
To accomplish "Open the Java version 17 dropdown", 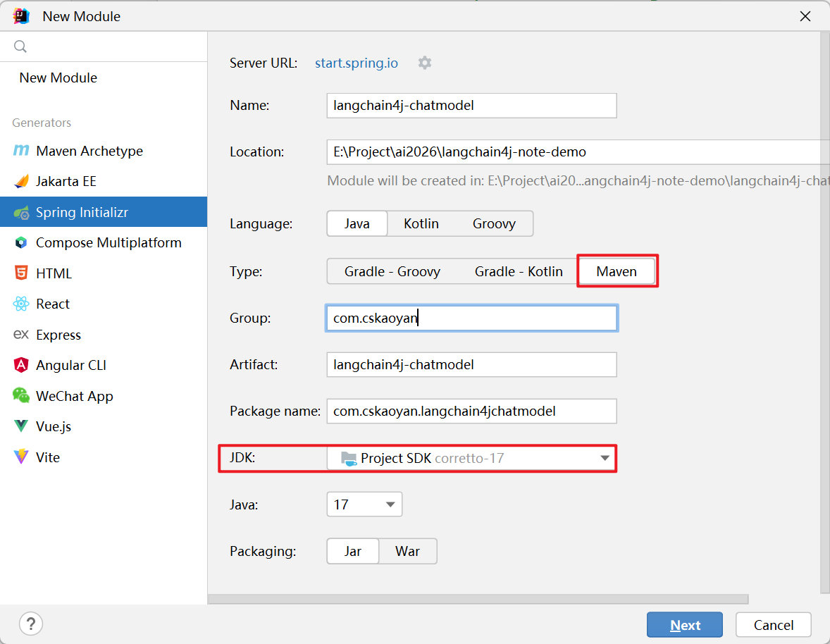I will click(x=364, y=504).
